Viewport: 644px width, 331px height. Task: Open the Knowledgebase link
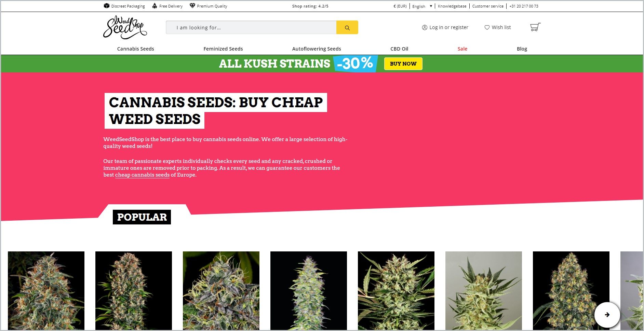452,6
